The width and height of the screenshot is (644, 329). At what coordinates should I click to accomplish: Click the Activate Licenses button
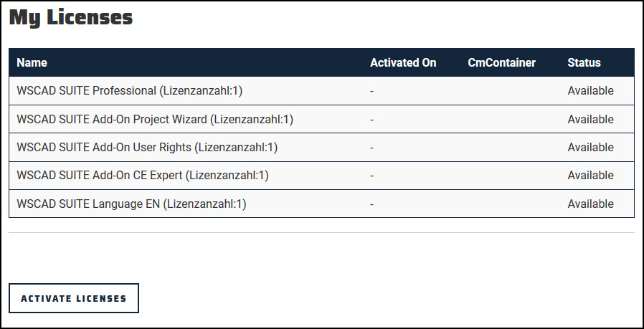(74, 298)
